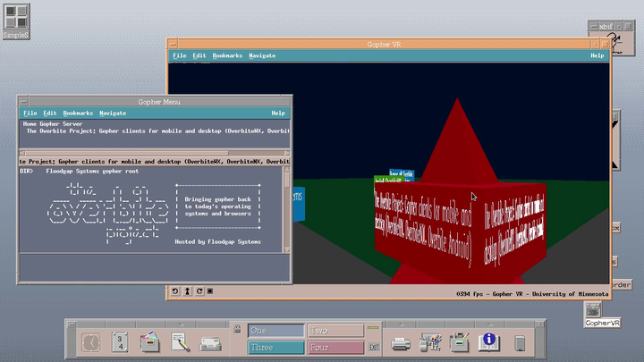This screenshot has height=362, width=644.
Task: Click the Gopher VR back arrow button
Action: click(x=175, y=291)
